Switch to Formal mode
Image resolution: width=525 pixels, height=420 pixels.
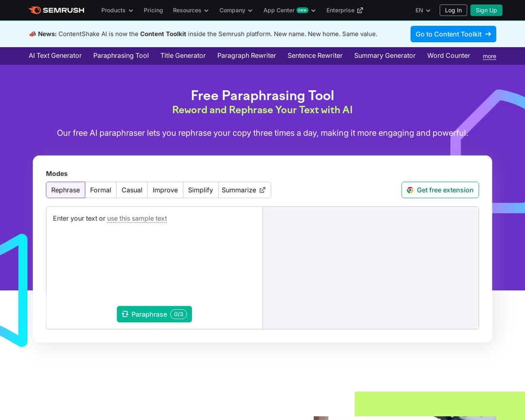(101, 190)
